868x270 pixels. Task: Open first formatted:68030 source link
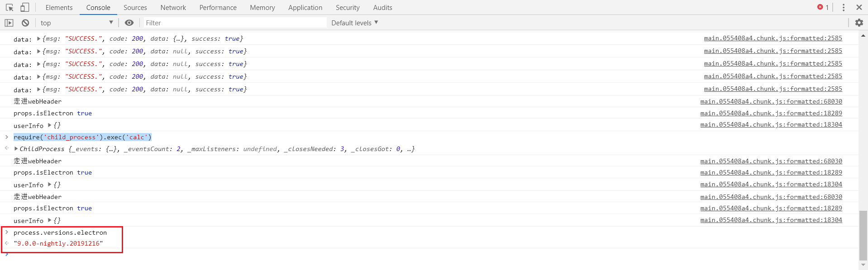pos(771,101)
